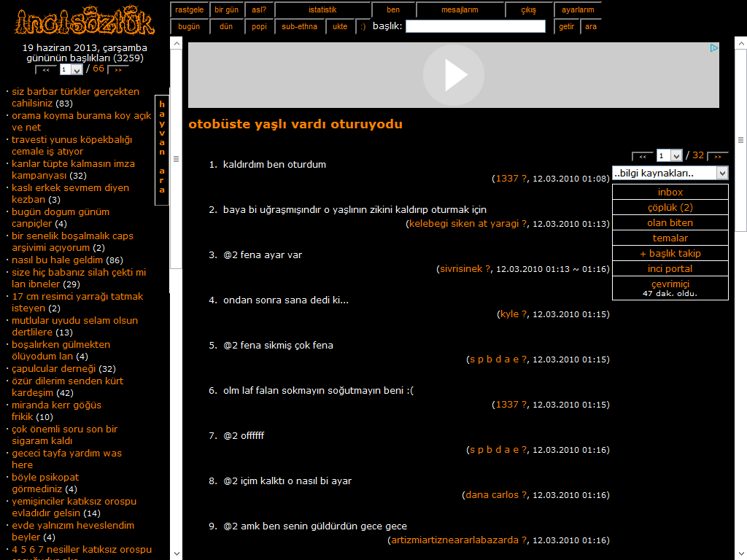Image resolution: width=747 pixels, height=560 pixels.
Task: Open the 'sub-ethna' tab
Action: click(x=299, y=27)
